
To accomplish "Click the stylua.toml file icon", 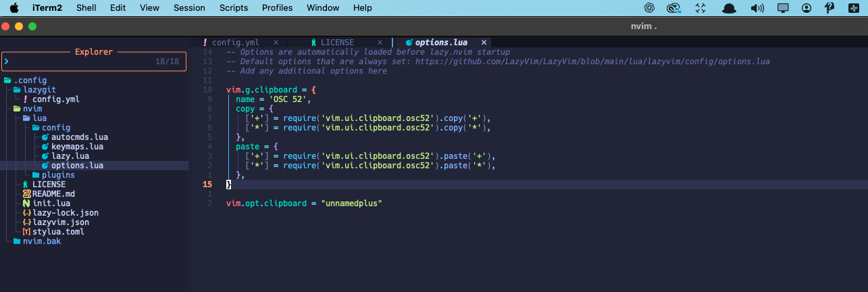I will click(26, 232).
